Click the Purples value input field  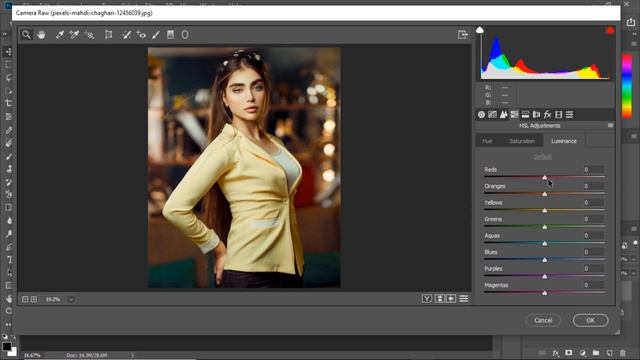pos(592,269)
